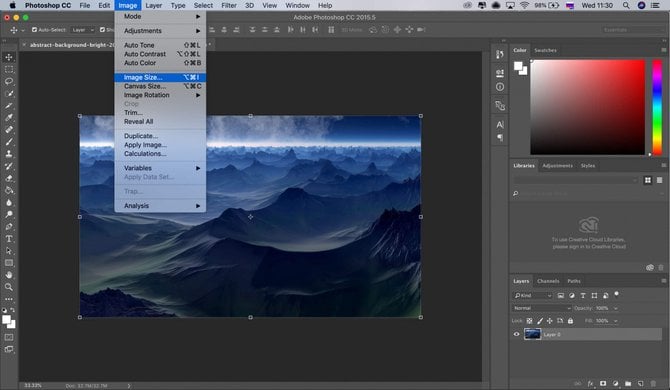Select the Type tool in toolbar
Viewport: 670px width, 390px height.
pyautogui.click(x=9, y=239)
